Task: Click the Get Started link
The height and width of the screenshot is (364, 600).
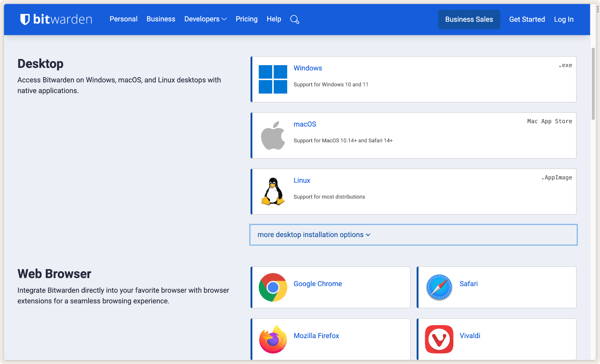Action: click(x=527, y=19)
